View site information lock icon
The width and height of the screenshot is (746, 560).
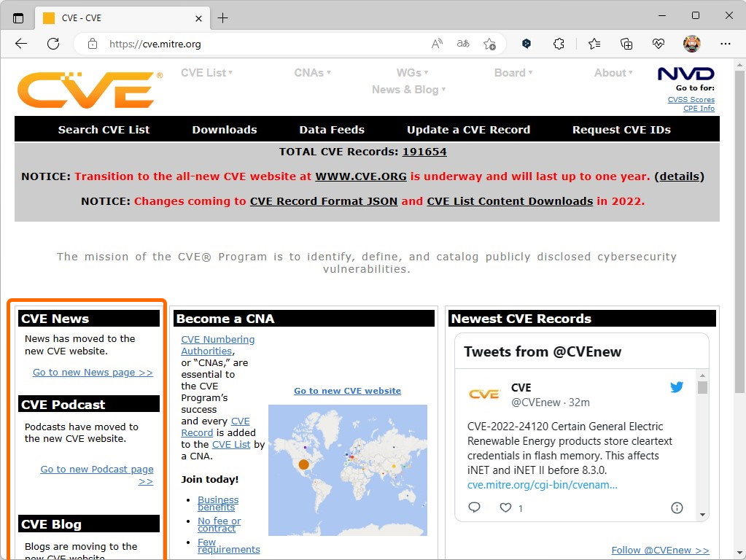click(x=93, y=44)
